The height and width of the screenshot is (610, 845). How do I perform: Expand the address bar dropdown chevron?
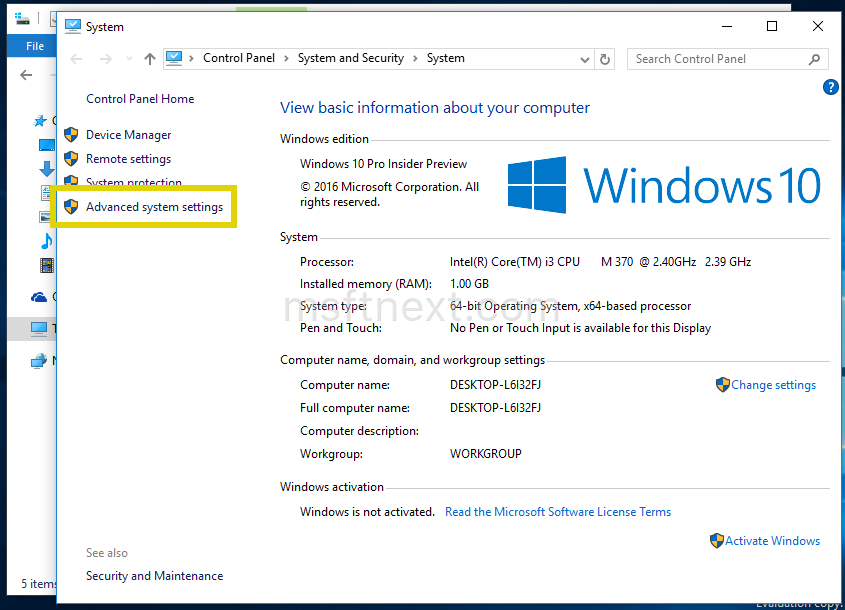pyautogui.click(x=585, y=59)
